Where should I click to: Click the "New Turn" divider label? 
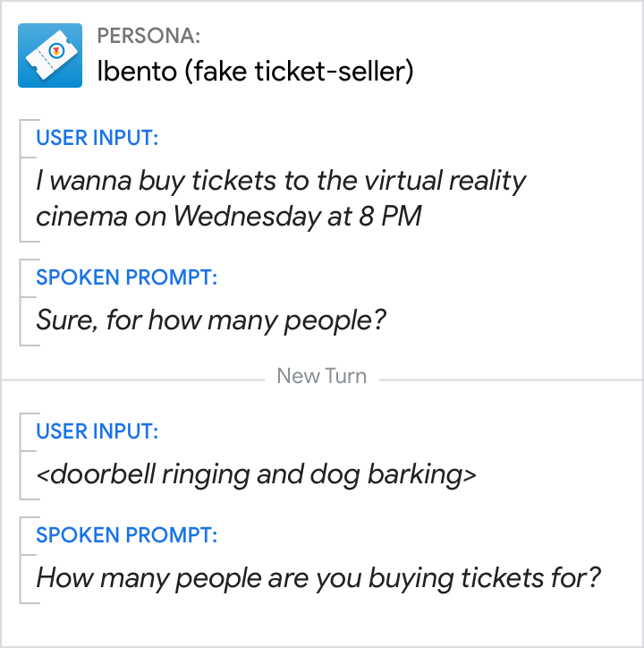[321, 376]
